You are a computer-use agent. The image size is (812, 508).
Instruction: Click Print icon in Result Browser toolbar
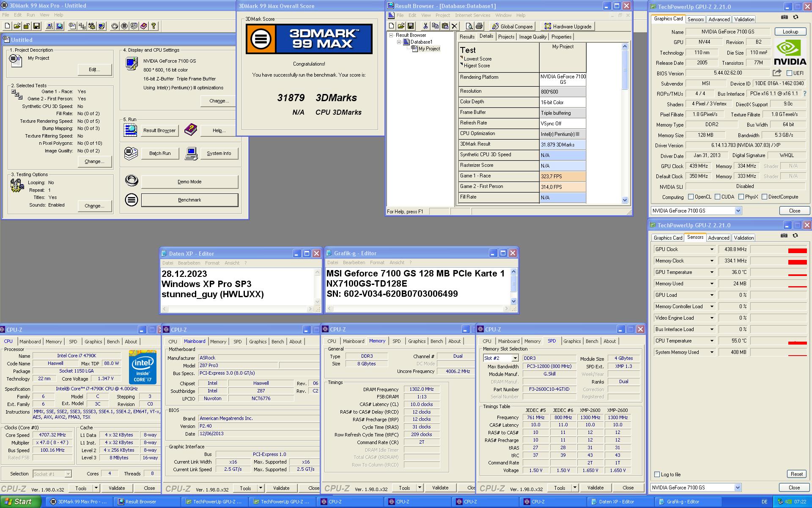(x=479, y=26)
